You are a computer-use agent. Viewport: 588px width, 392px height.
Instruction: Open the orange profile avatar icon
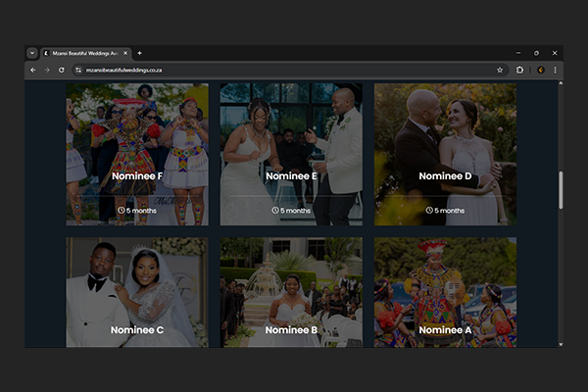coord(541,71)
